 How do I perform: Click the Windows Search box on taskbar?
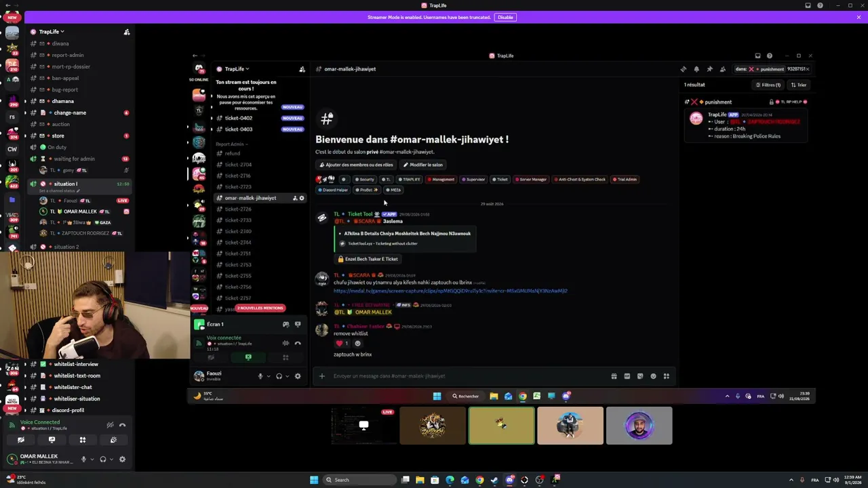pos(360,480)
